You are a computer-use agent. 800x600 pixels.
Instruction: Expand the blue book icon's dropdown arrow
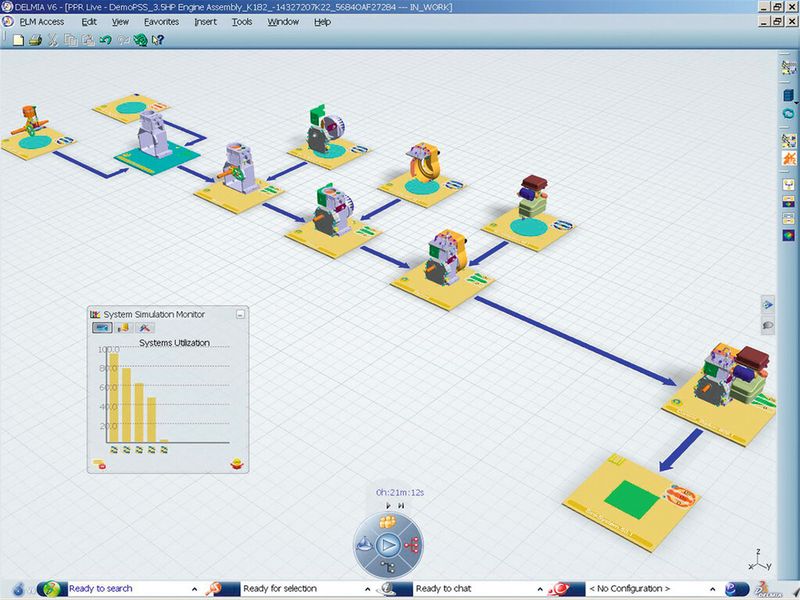pos(796,103)
